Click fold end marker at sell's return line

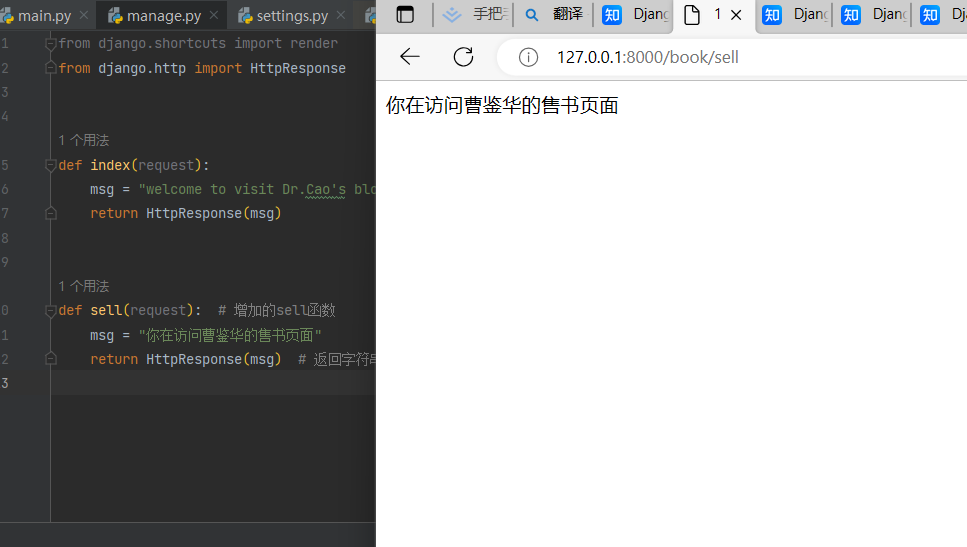pos(51,359)
